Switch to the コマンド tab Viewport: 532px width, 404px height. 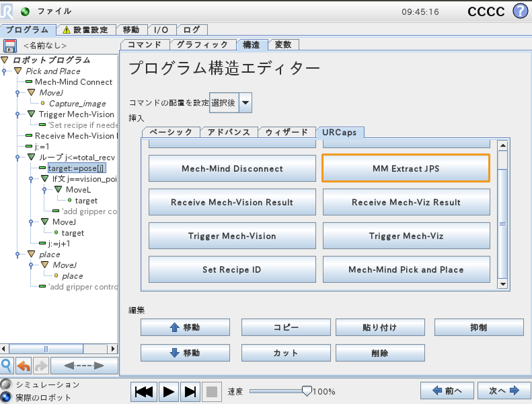[x=145, y=44]
